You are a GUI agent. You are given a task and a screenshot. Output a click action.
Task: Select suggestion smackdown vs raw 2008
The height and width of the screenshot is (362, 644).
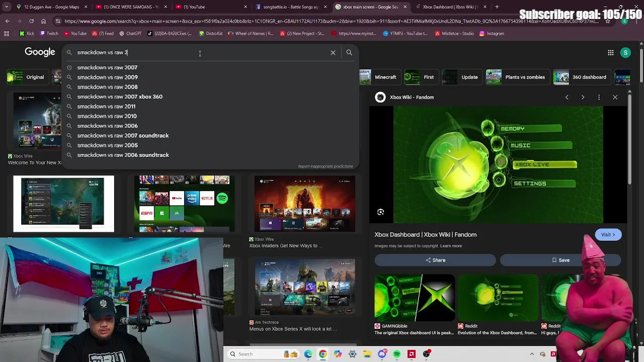[210, 87]
